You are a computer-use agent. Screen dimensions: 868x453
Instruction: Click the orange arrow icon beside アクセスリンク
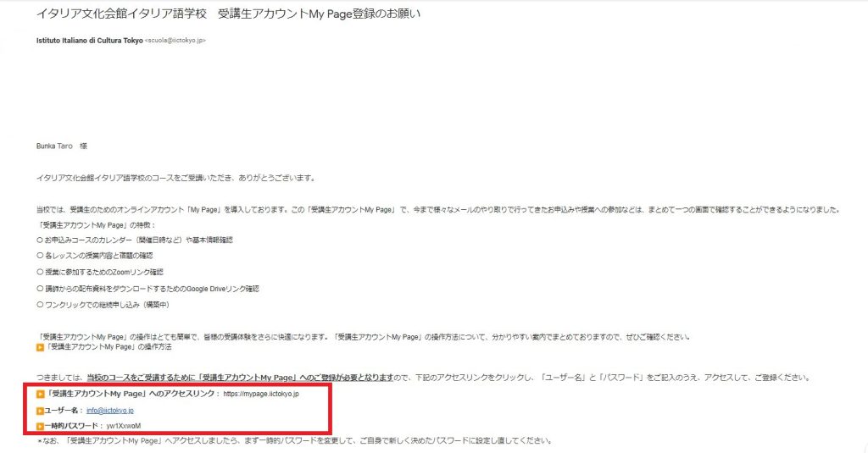point(40,395)
